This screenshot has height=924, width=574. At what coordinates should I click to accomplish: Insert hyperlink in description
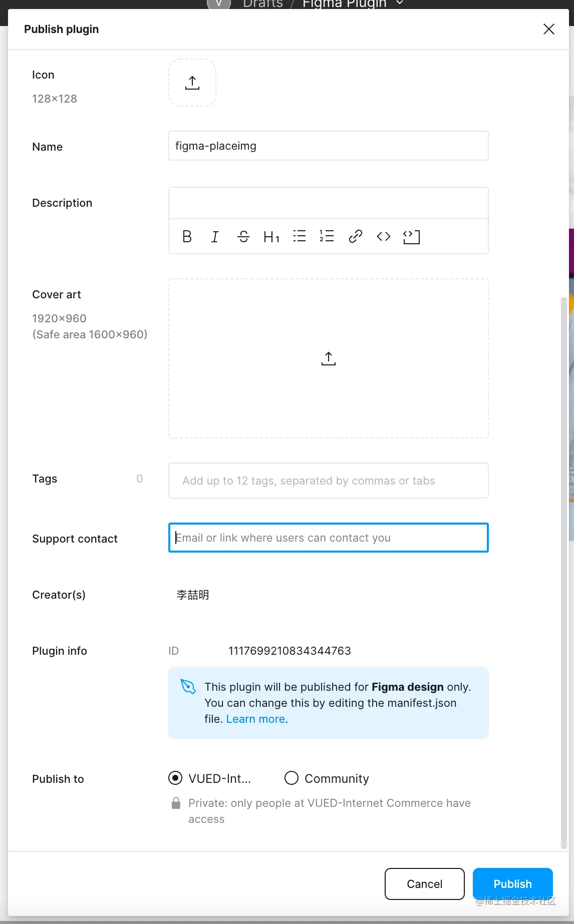click(355, 236)
